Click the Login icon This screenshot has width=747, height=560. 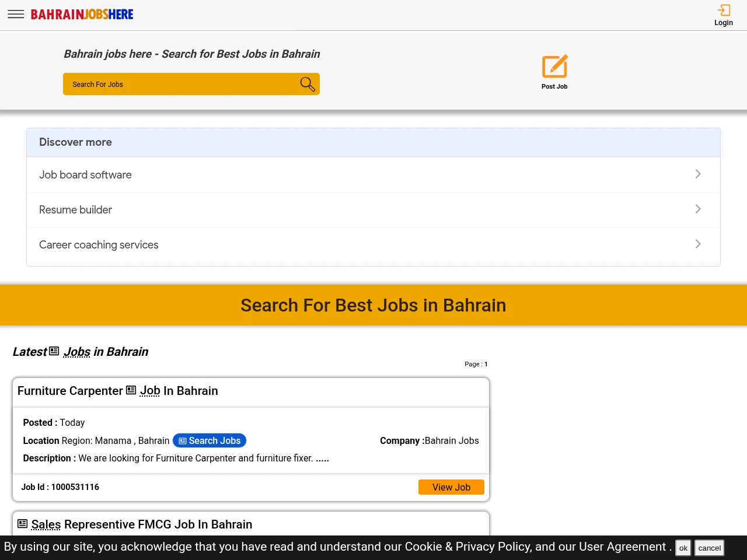coord(724,10)
